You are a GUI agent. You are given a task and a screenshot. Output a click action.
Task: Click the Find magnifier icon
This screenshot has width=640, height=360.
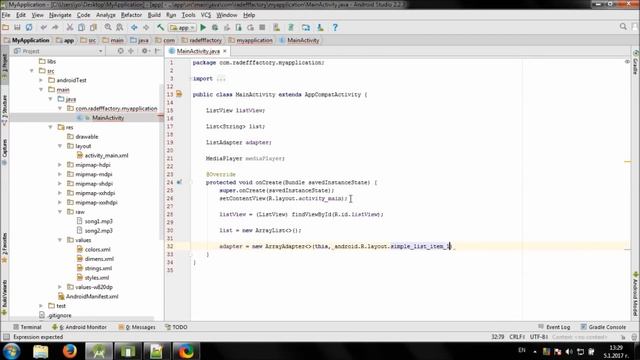coord(108,27)
